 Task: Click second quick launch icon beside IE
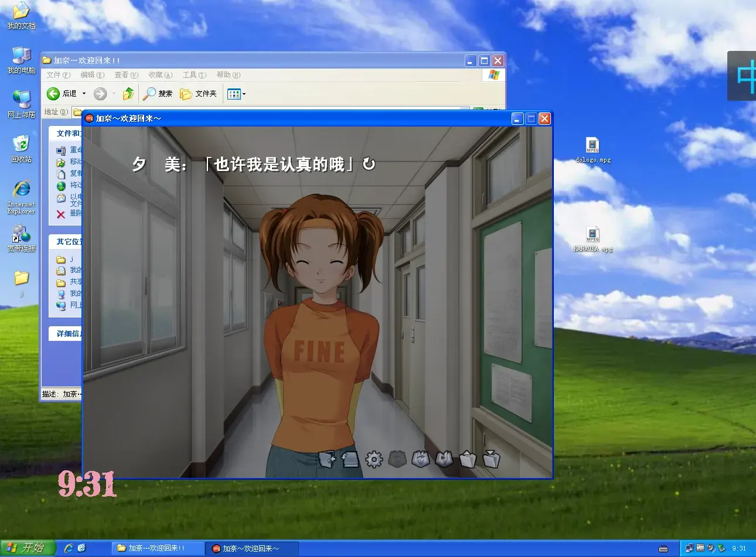point(81,548)
